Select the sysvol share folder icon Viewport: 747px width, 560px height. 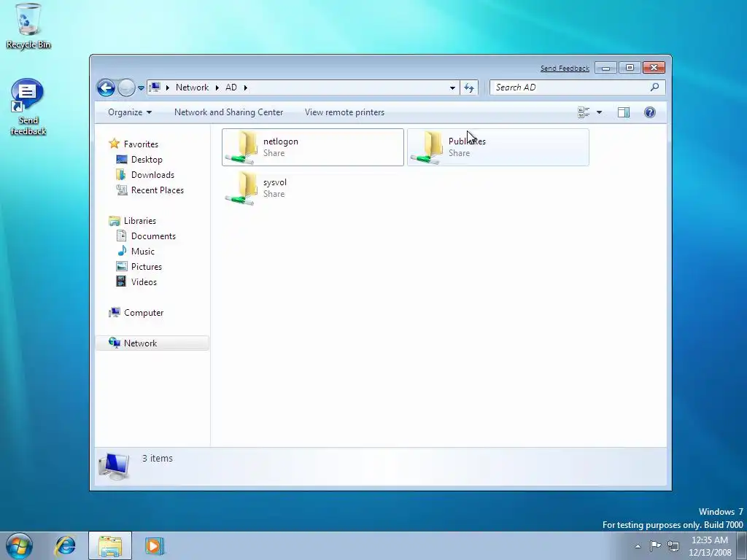tap(242, 188)
